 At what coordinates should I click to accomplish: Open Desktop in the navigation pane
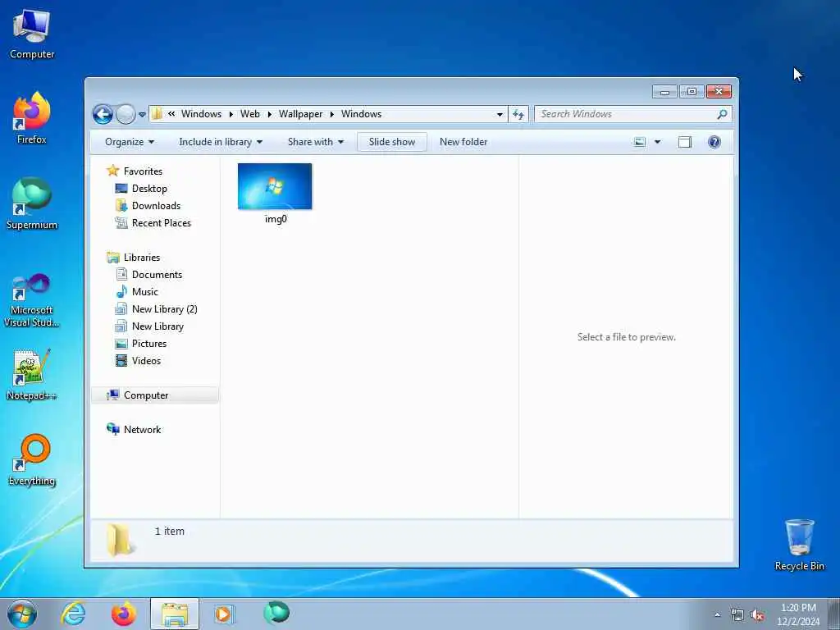click(x=149, y=189)
